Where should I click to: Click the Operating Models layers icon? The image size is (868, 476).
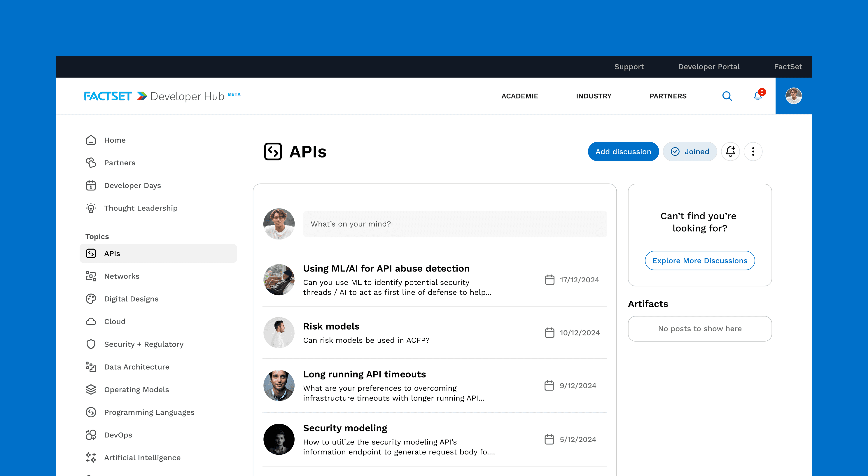tap(91, 389)
